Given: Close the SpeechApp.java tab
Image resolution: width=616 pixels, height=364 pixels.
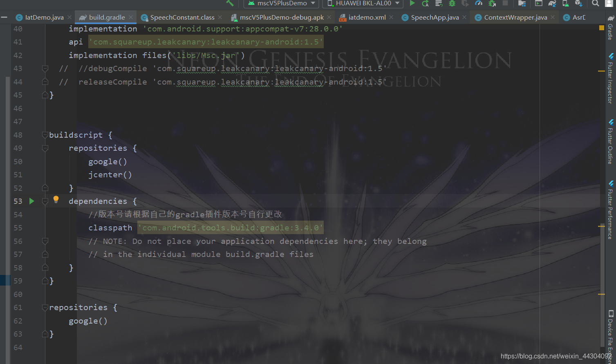Looking at the screenshot, I should (464, 17).
